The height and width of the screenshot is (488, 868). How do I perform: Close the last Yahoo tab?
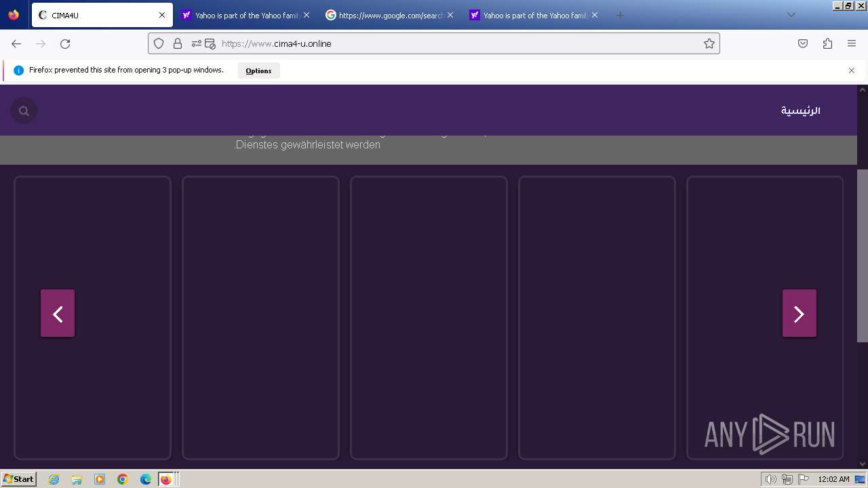[595, 15]
